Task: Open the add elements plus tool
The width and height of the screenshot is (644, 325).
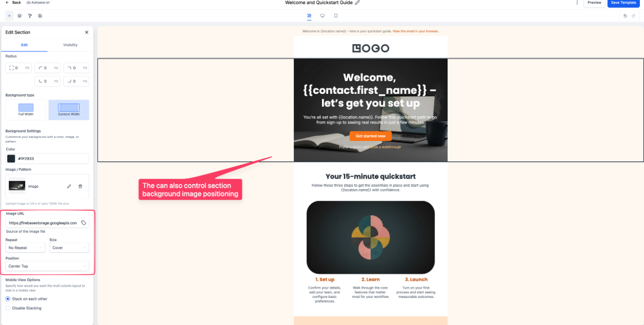Action: pos(9,16)
